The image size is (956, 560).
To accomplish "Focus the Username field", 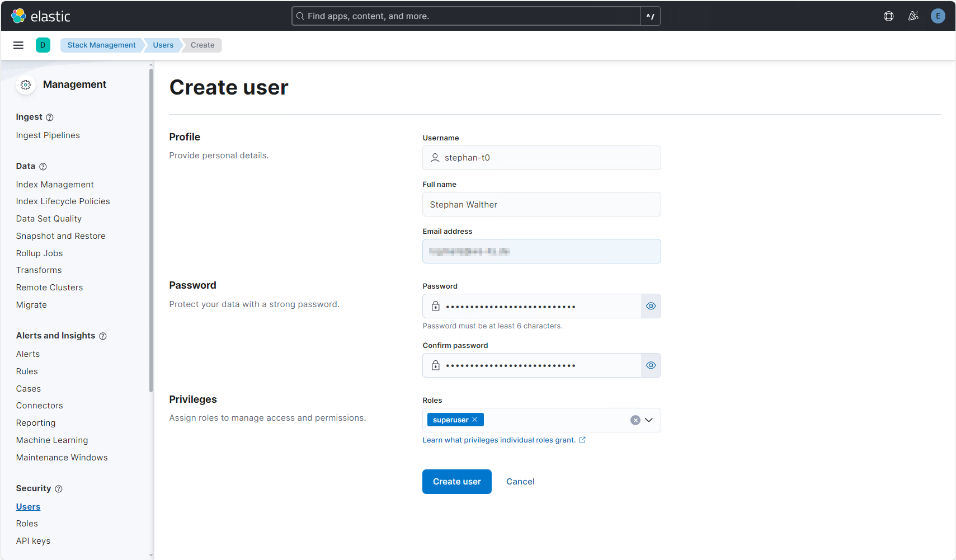I will [541, 158].
